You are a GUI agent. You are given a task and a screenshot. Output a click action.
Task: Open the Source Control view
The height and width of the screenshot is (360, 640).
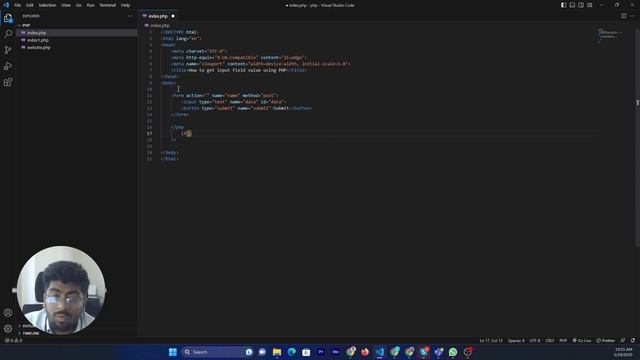tap(8, 50)
